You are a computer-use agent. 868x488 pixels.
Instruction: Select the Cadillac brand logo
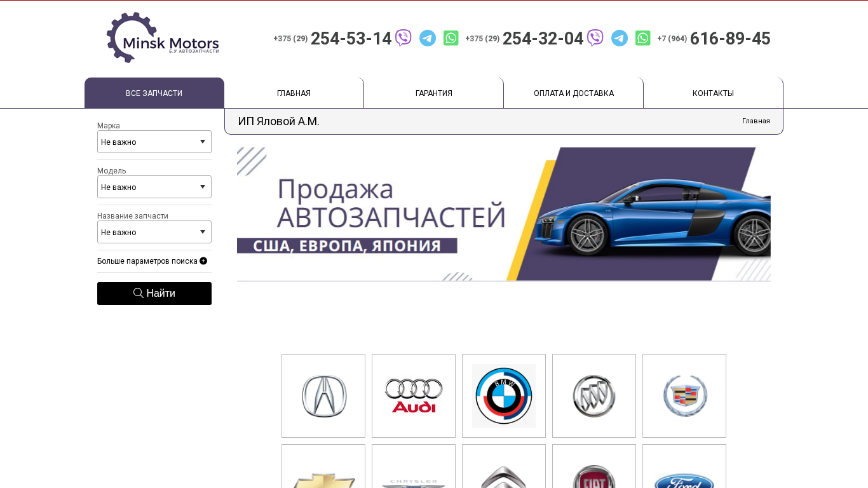click(684, 396)
